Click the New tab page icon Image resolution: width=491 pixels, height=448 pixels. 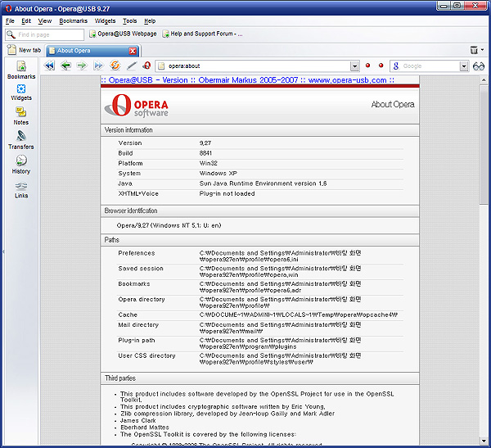(x=11, y=50)
